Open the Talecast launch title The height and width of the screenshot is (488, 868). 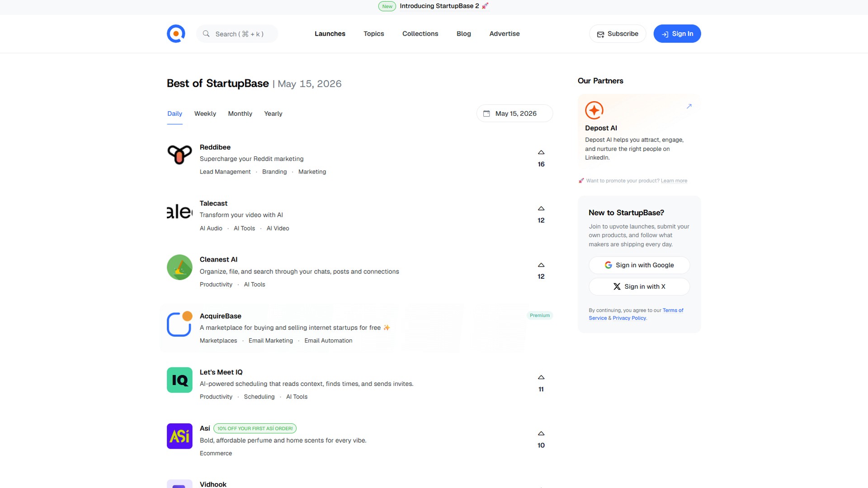213,203
